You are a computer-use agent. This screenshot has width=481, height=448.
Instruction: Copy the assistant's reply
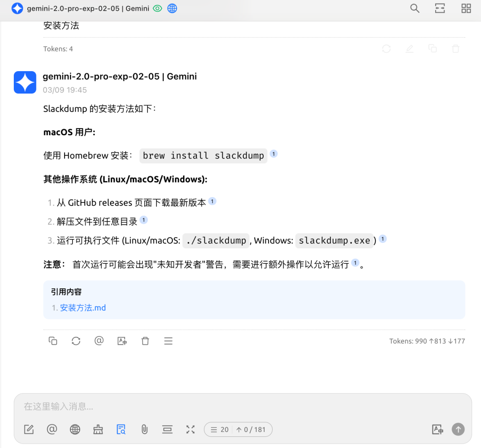pyautogui.click(x=53, y=341)
